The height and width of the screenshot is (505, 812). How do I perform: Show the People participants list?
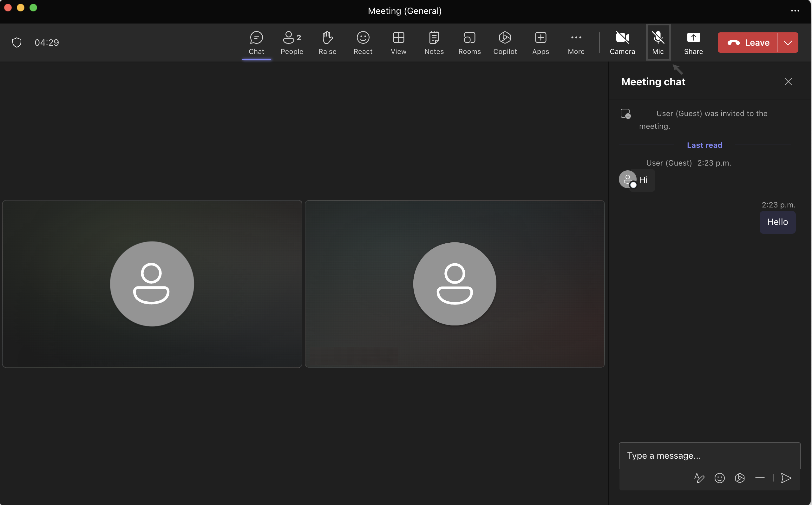tap(292, 43)
